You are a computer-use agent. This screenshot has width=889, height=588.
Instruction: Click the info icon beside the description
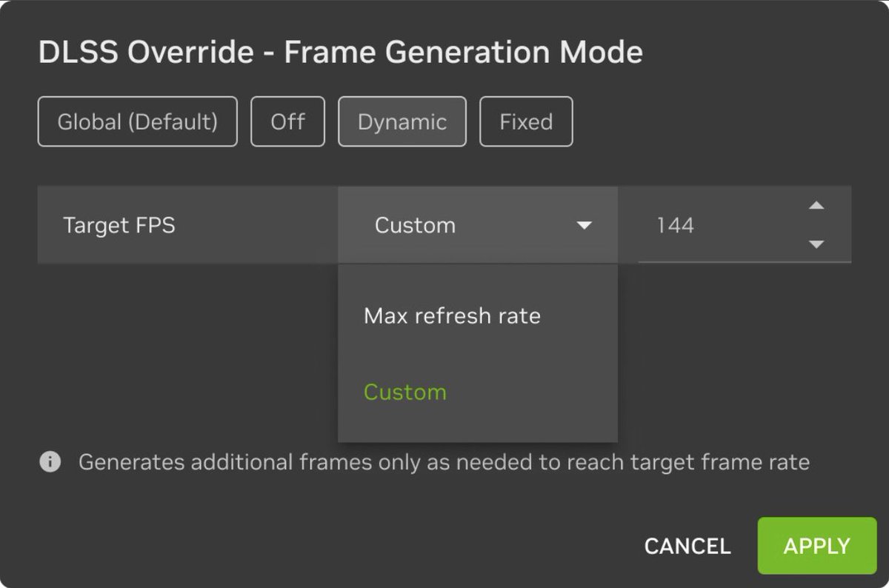click(x=50, y=463)
